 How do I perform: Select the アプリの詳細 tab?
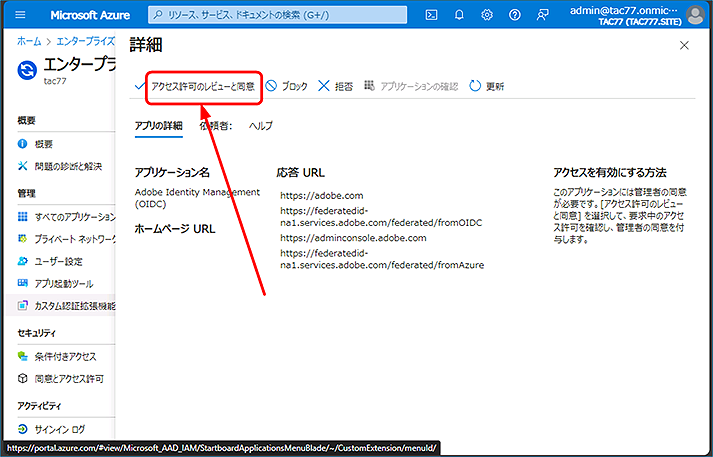click(x=159, y=126)
